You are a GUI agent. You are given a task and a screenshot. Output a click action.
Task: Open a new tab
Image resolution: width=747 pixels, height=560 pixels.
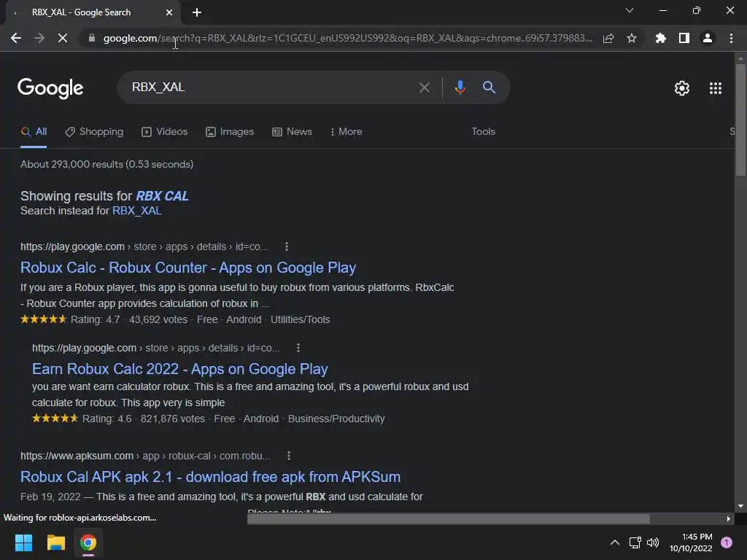coord(197,12)
